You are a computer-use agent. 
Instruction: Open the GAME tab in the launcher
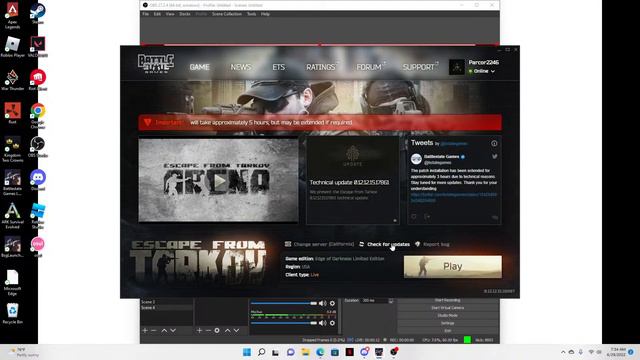coord(200,67)
